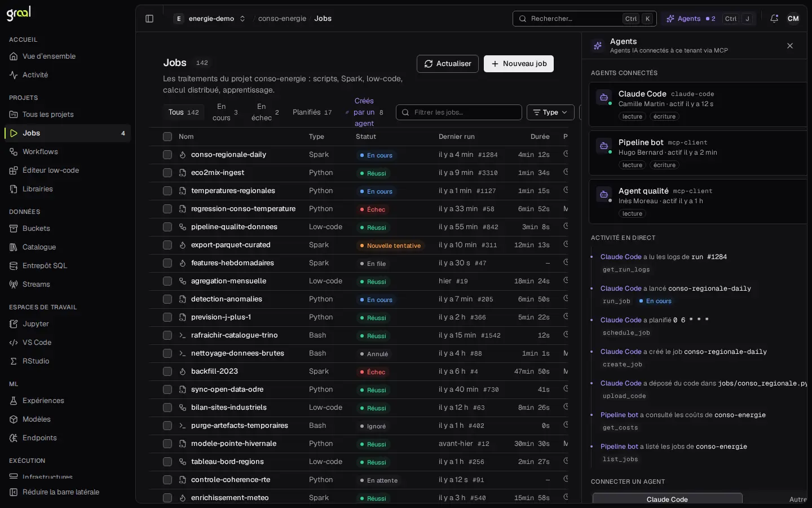Click Réduire la barre latérale

pos(68,492)
